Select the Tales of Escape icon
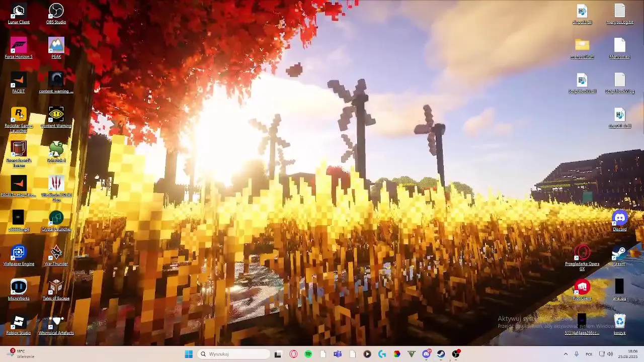 point(56,290)
